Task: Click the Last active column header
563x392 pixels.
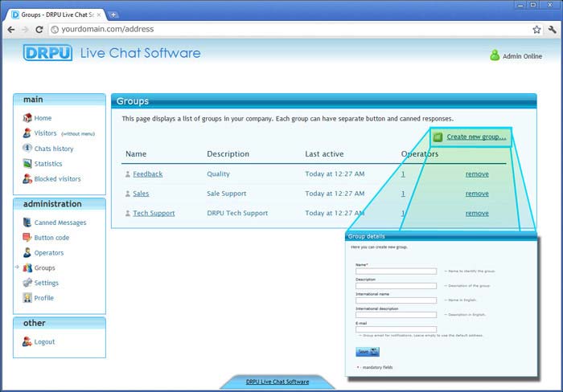Action: pos(324,154)
